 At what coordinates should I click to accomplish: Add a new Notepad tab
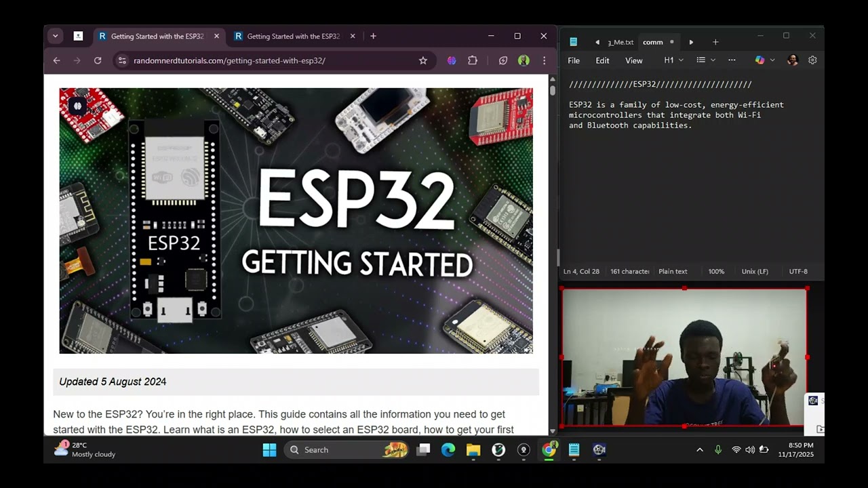(x=715, y=42)
